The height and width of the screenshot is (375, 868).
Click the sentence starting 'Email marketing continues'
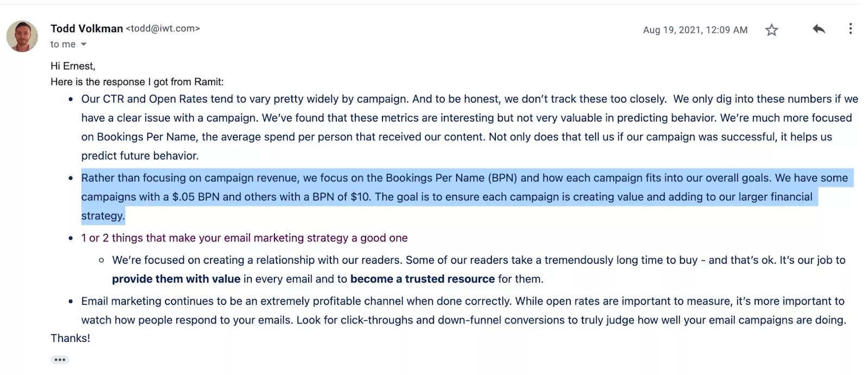tap(464, 310)
